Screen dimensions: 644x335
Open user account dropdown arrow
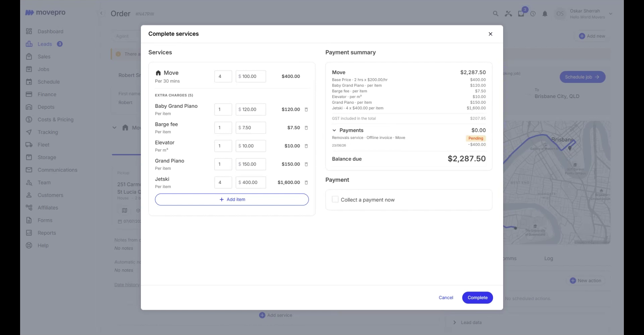point(611,14)
